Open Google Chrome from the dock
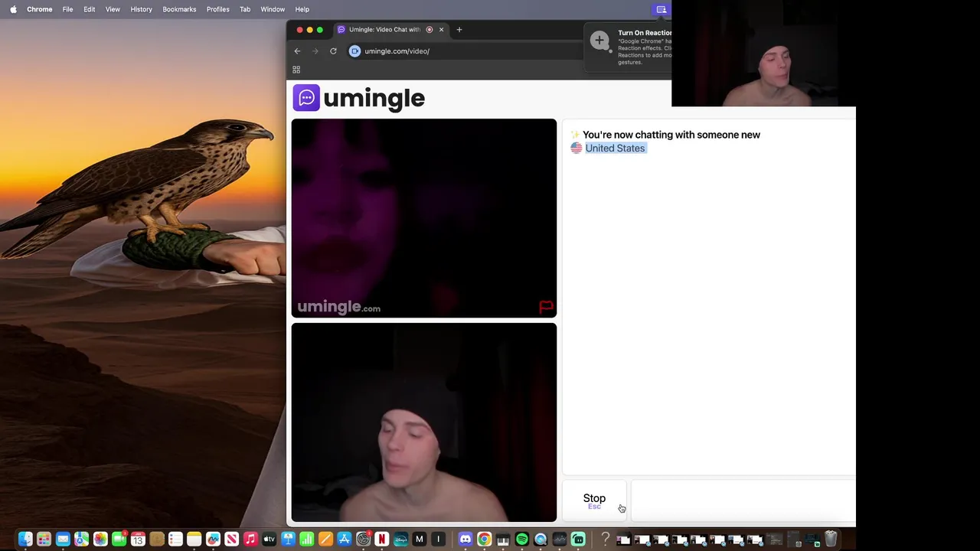 [x=484, y=540]
